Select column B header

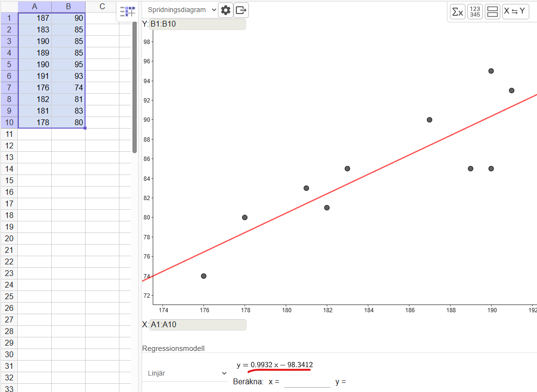[x=68, y=6]
